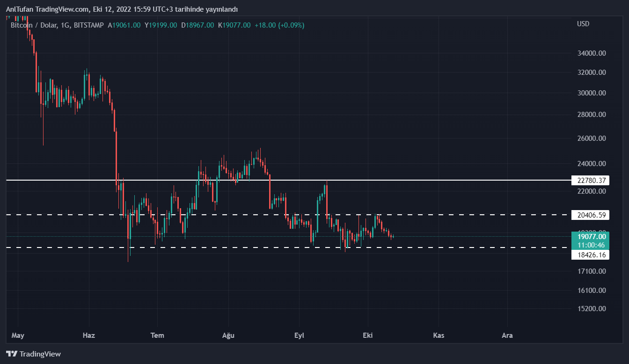Click the Bitcoin / Dolar symbol title

pos(34,25)
